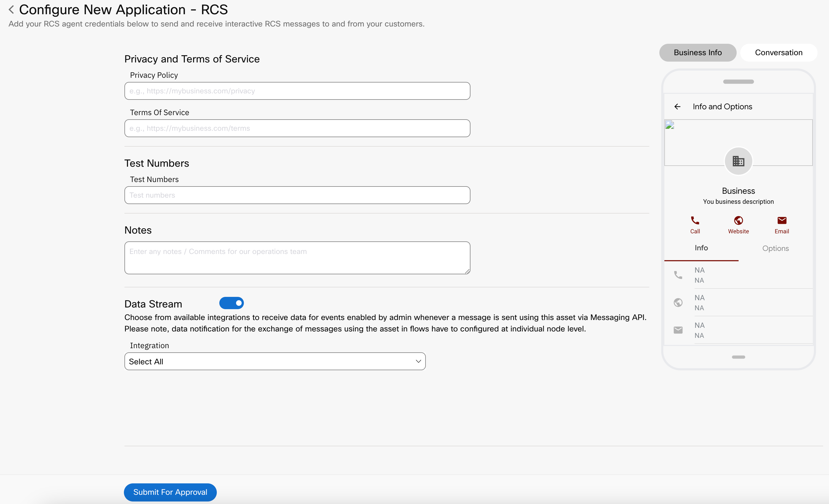
Task: Click the phone icon in Info section
Action: click(678, 275)
